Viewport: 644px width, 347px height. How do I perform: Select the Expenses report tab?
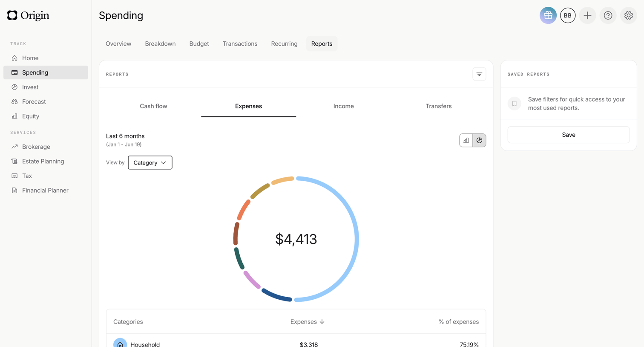[x=248, y=106]
